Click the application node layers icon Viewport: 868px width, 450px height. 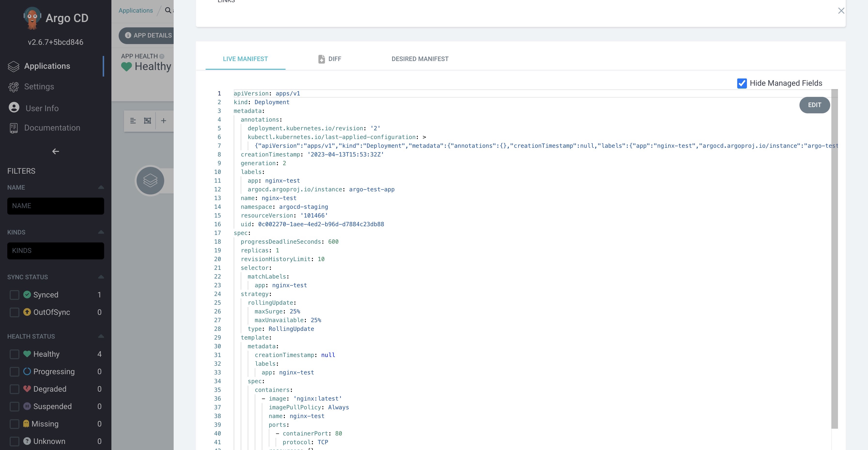click(x=150, y=181)
